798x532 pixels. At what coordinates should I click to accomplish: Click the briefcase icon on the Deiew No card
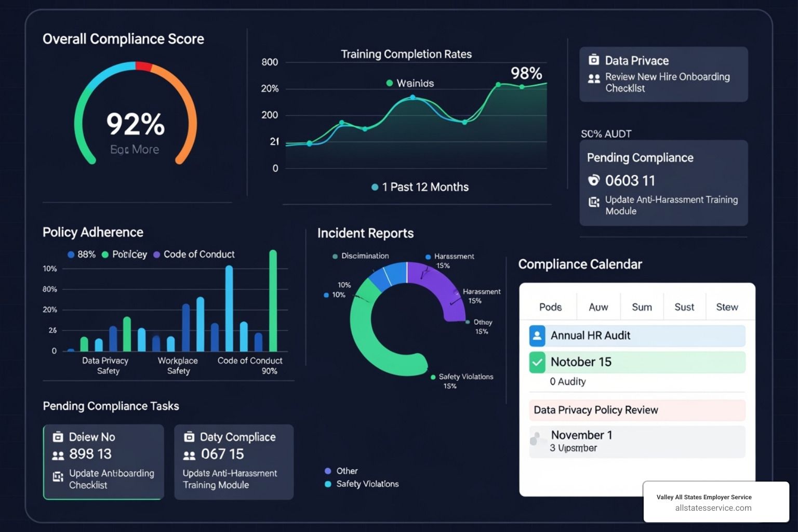(x=58, y=437)
